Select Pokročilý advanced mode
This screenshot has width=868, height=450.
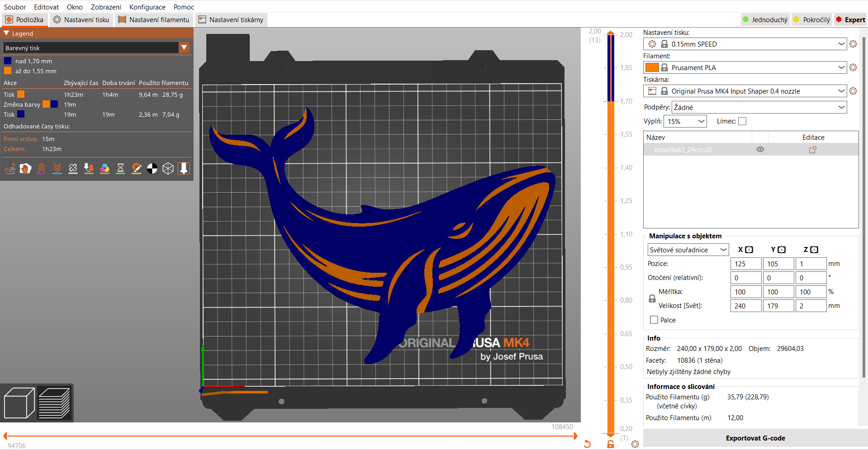pyautogui.click(x=812, y=19)
